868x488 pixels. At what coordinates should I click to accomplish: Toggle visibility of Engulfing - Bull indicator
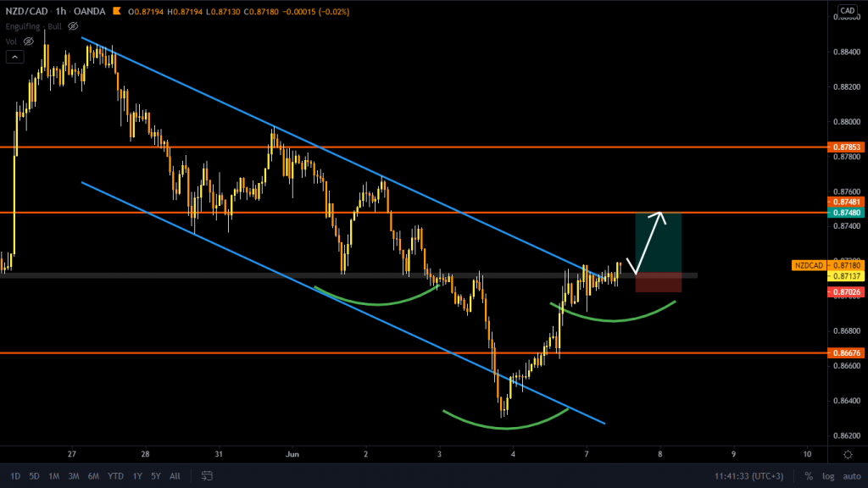73,26
